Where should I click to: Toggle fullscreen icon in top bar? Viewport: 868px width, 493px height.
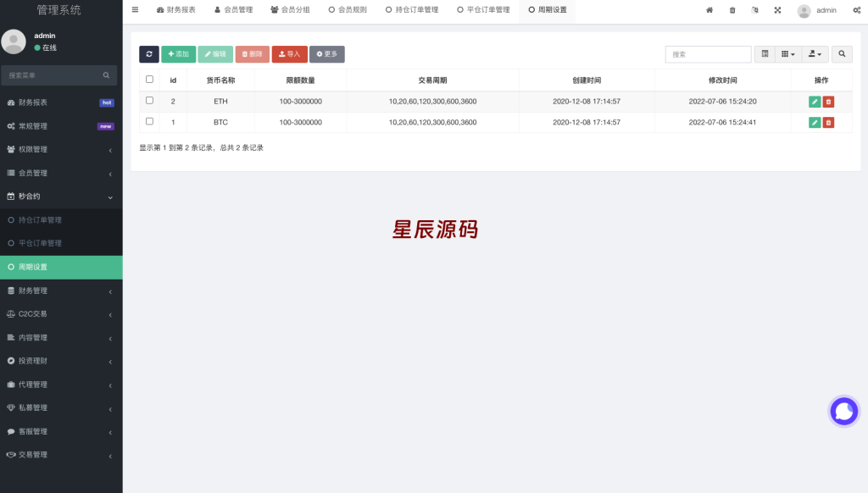[x=778, y=10]
